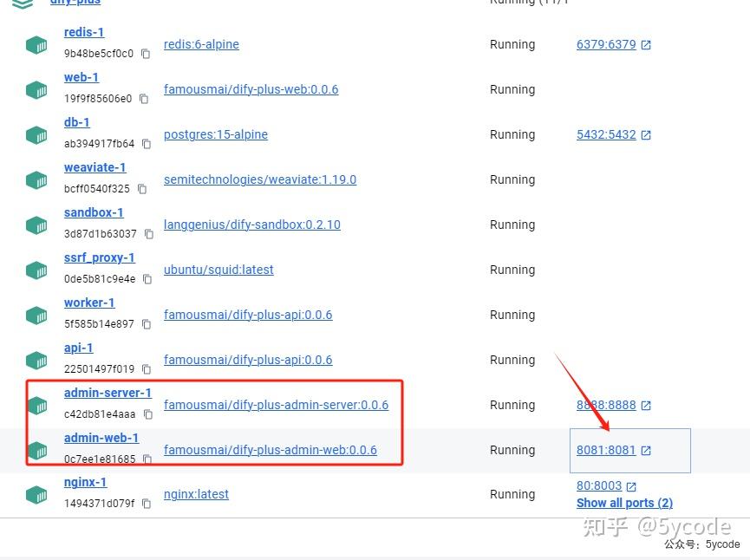The width and height of the screenshot is (750, 560).
Task: Open port mapping 6379:6379 link
Action: (x=606, y=44)
